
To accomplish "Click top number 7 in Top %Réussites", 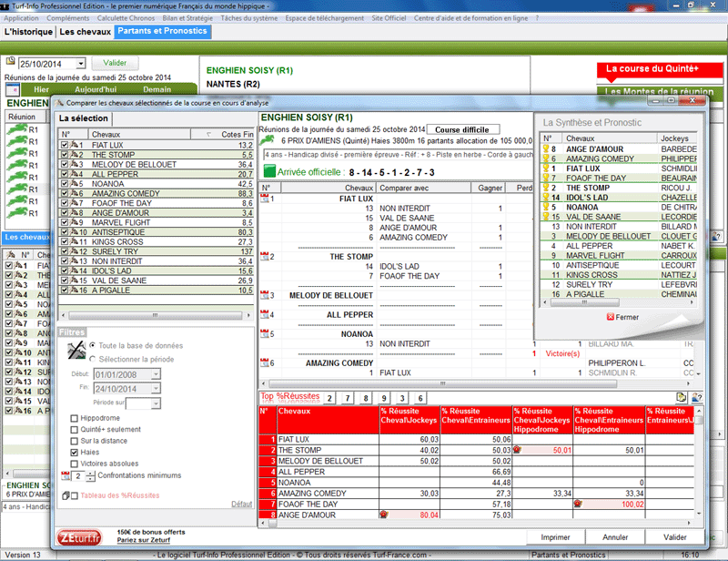I will tap(348, 398).
